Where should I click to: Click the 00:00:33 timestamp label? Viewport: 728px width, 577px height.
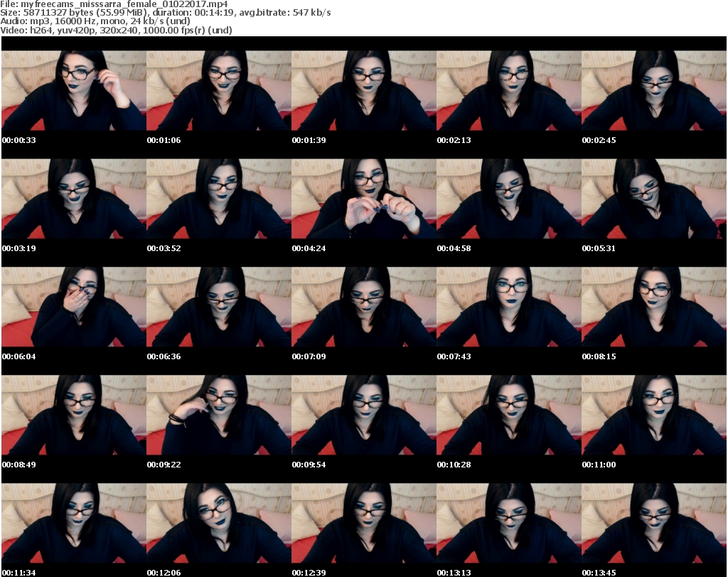[x=19, y=140]
